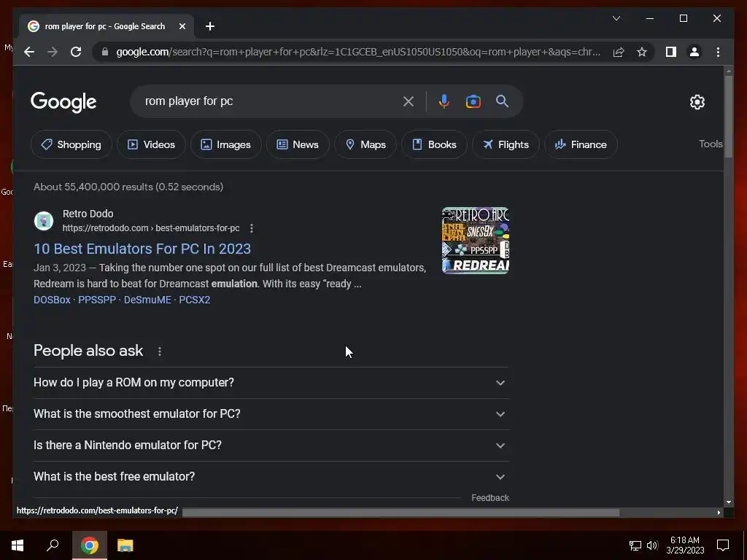Open the Chrome profile menu
The height and width of the screenshot is (560, 747).
pos(694,52)
